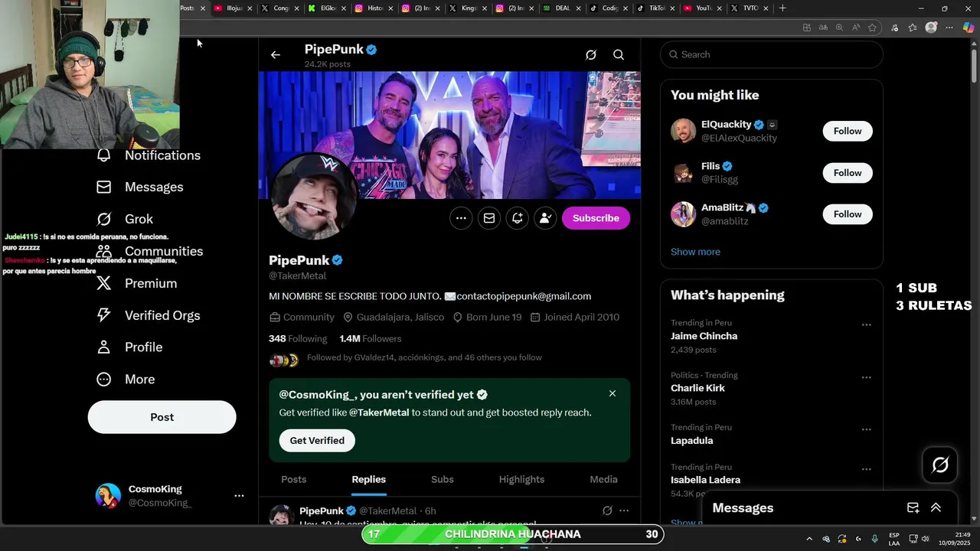Switch to the Posts tab
Viewport: 980px width, 551px height.
294,479
